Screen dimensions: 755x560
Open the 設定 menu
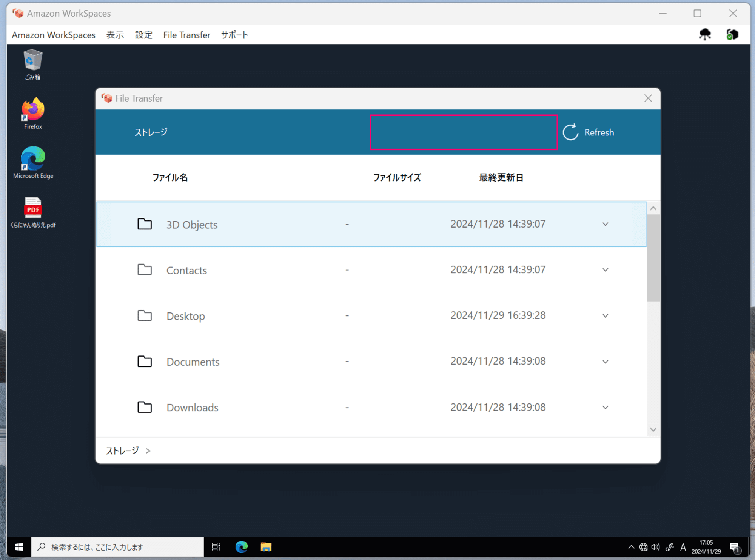click(x=144, y=35)
